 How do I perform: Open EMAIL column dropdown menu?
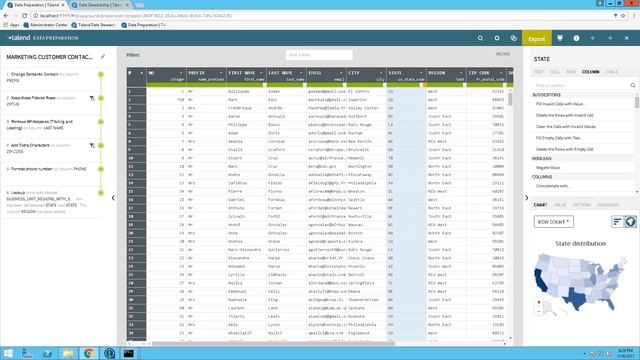pyautogui.click(x=341, y=73)
